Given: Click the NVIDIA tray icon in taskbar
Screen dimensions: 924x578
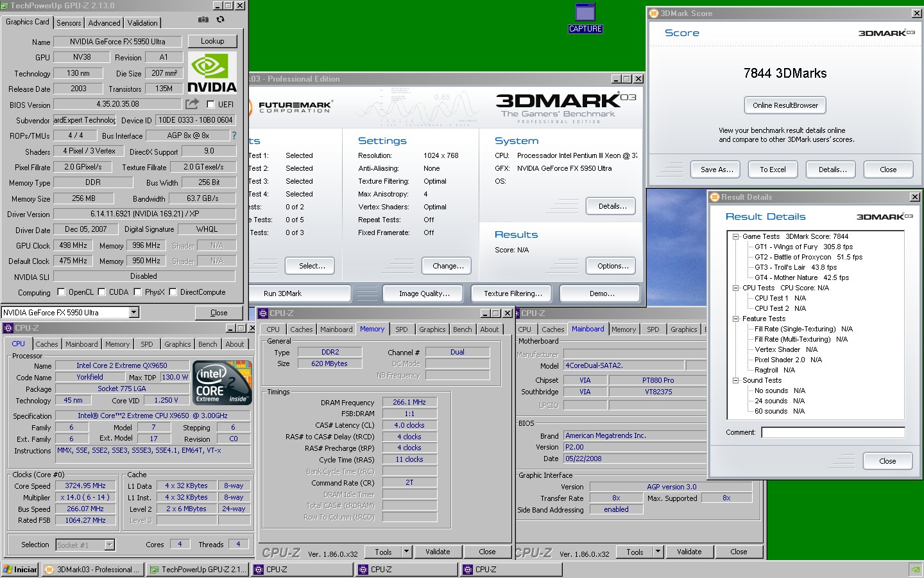Looking at the screenshot, I should pyautogui.click(x=914, y=569).
